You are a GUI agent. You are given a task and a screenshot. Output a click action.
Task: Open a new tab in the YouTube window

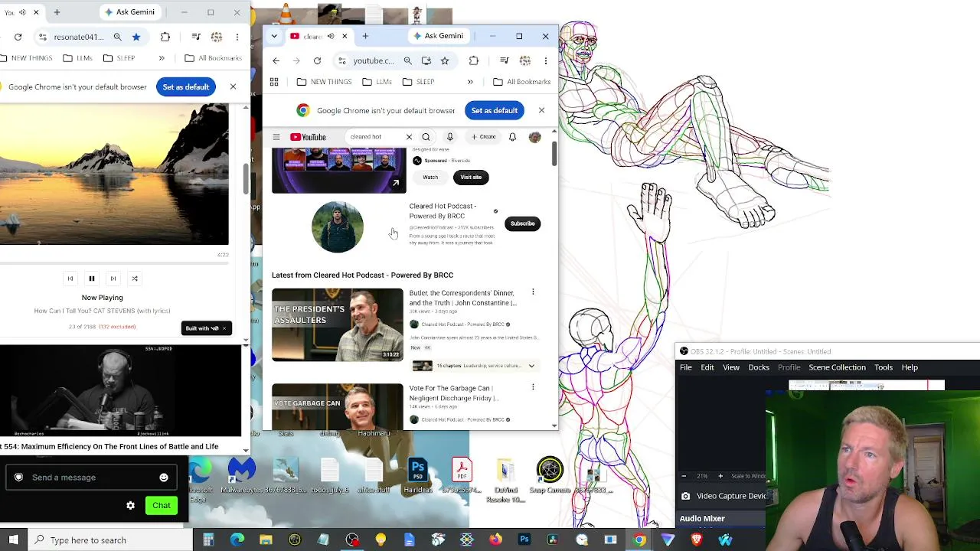(365, 36)
